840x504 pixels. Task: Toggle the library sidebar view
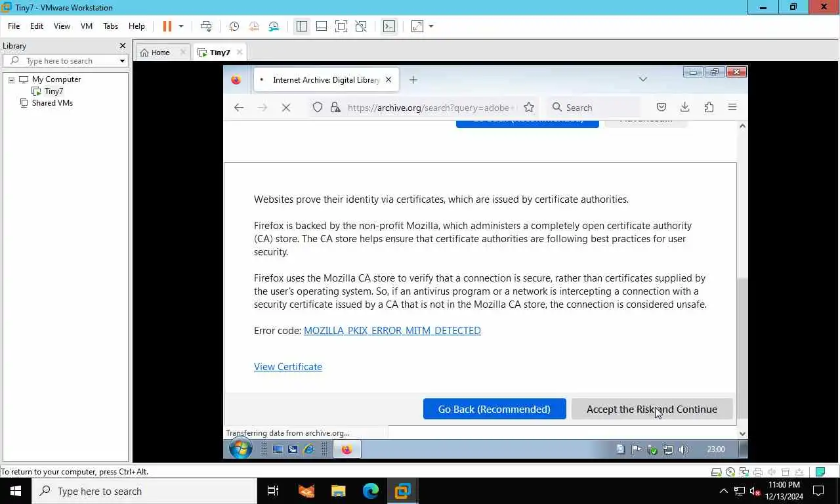point(301,26)
